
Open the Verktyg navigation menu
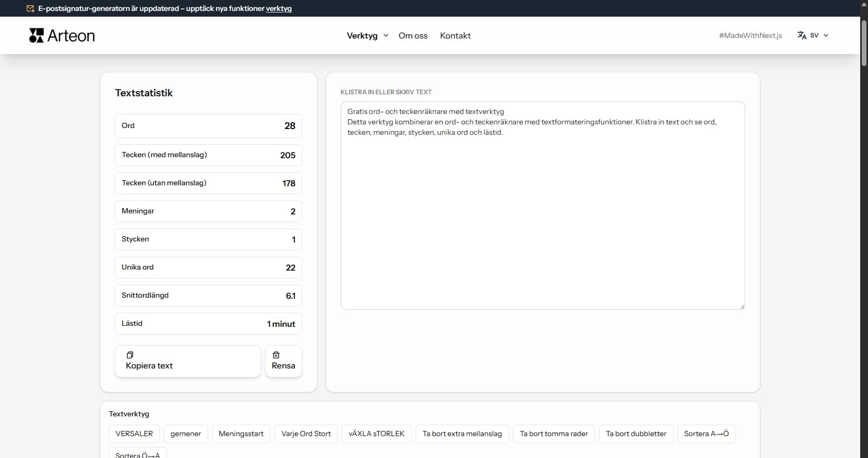pyautogui.click(x=362, y=35)
